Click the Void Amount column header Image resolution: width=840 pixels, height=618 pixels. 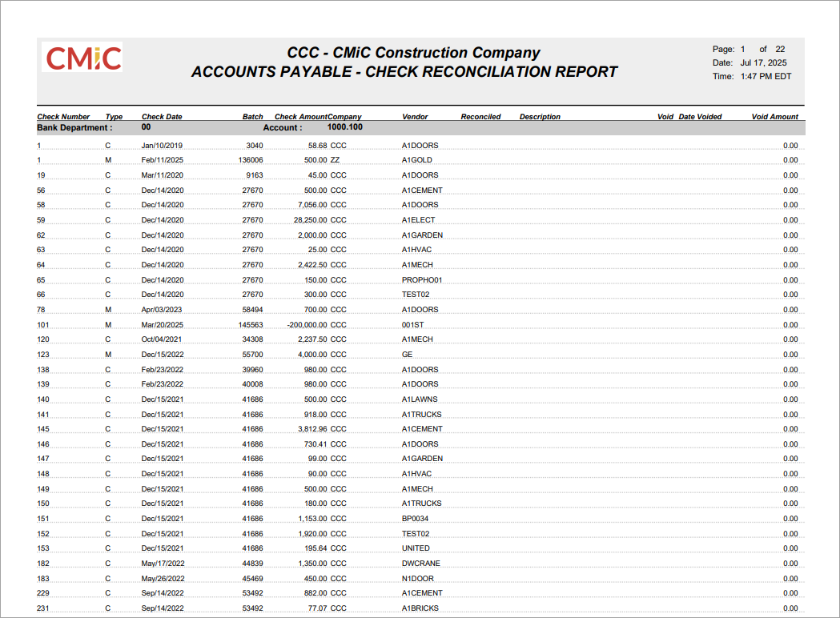click(x=774, y=116)
